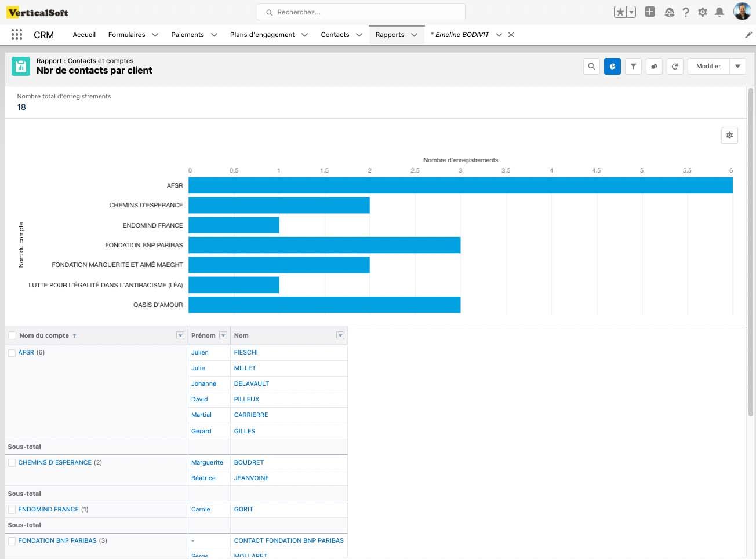The image size is (756, 559).
Task: Click the Modifier button
Action: click(x=708, y=66)
